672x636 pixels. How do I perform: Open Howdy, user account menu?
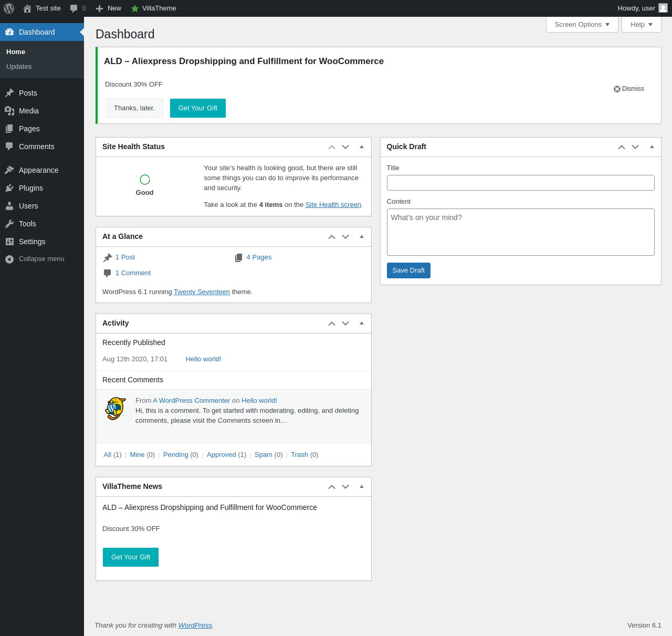tap(642, 8)
